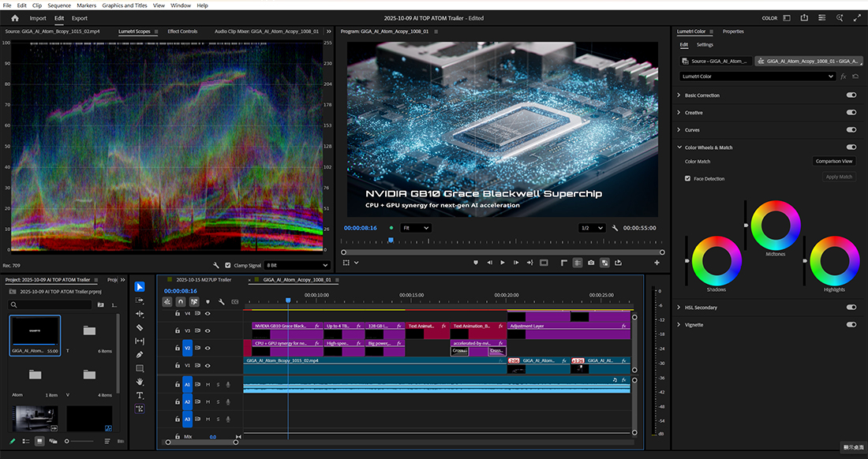Click the Midtones color wheel
The width and height of the screenshot is (868, 459).
click(x=776, y=226)
